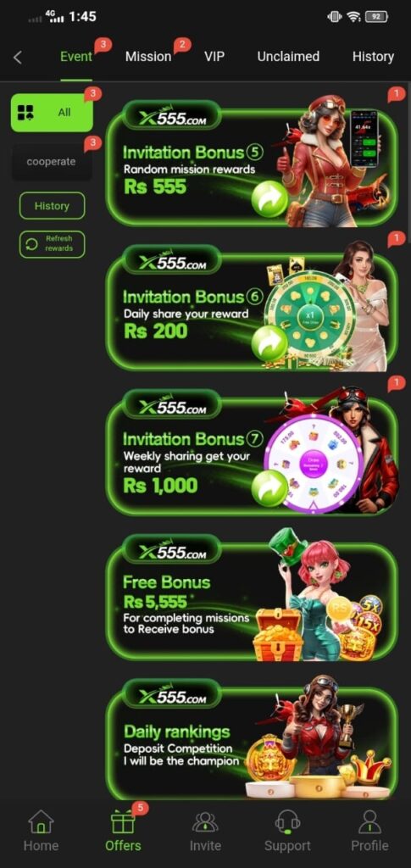Select the All category filter
Screen dimensions: 411x868
[52, 113]
